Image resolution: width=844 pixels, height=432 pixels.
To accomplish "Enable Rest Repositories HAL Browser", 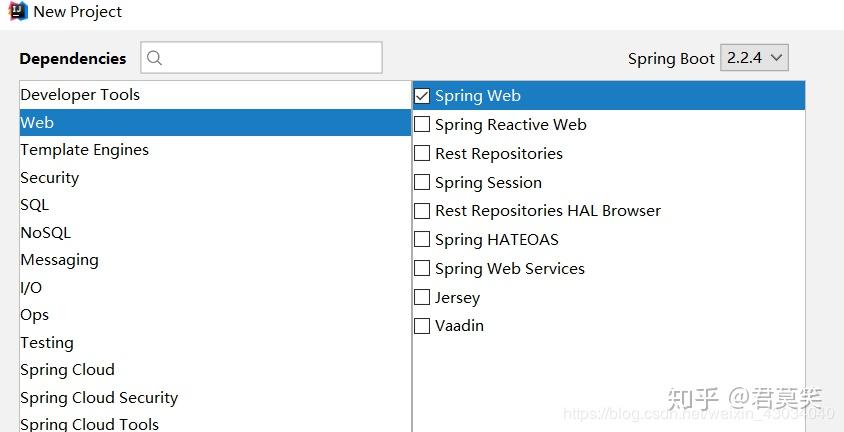I will [x=422, y=211].
